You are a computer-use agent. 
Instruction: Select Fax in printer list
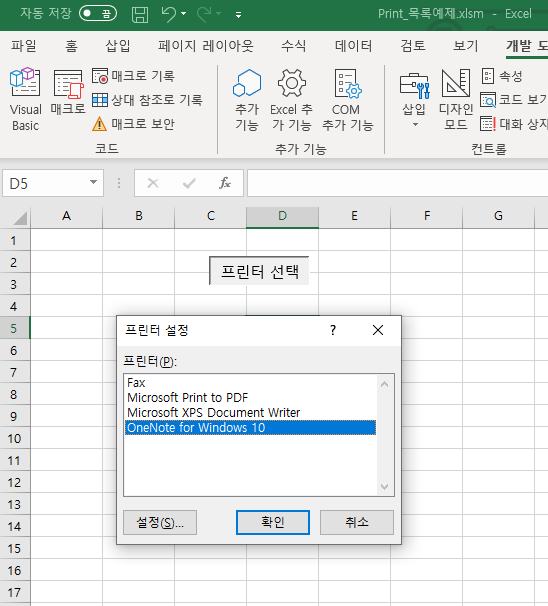250,383
